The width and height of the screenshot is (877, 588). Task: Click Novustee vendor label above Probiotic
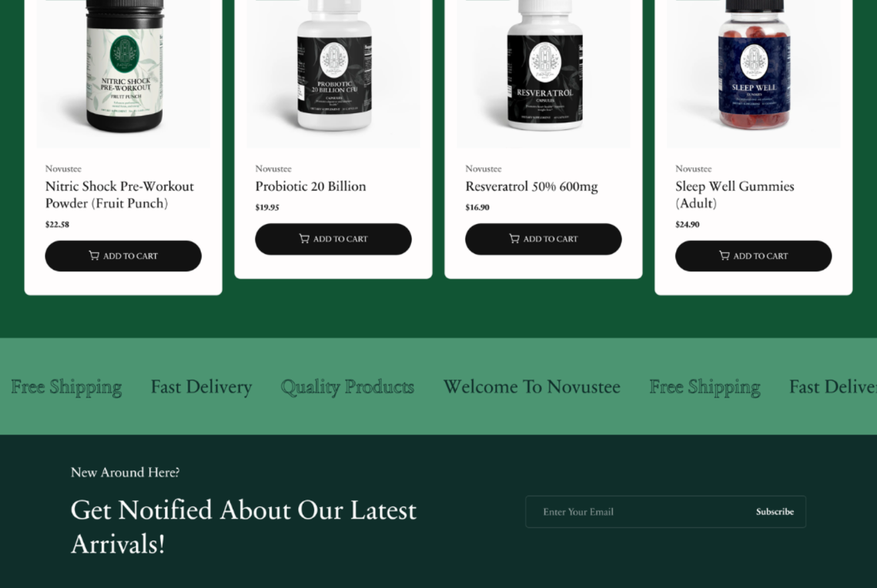(x=273, y=169)
